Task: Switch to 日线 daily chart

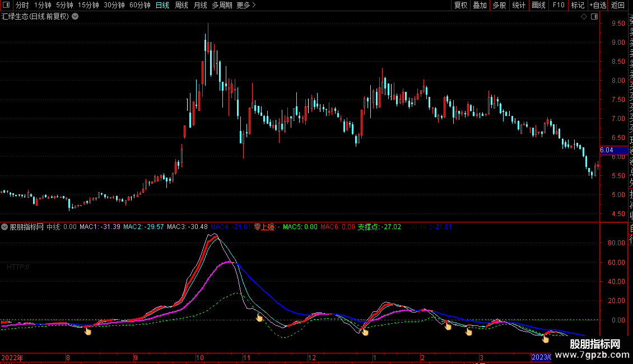Action: 162,5
